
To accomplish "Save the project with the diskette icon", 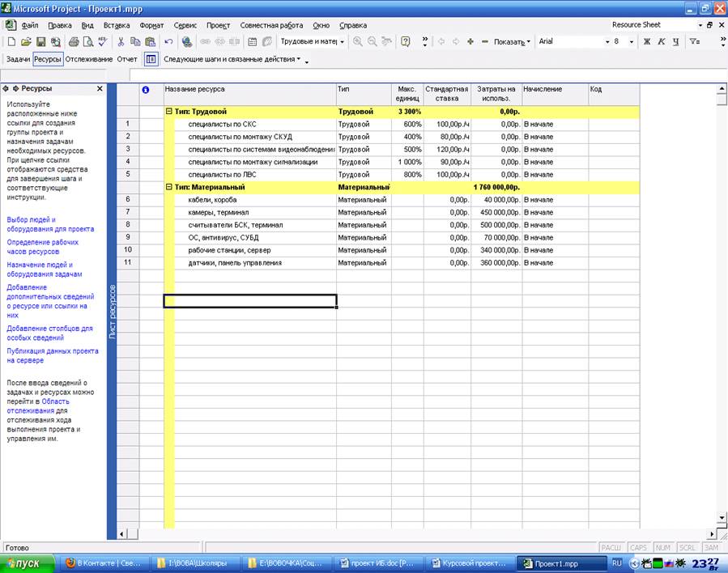I will [40, 41].
